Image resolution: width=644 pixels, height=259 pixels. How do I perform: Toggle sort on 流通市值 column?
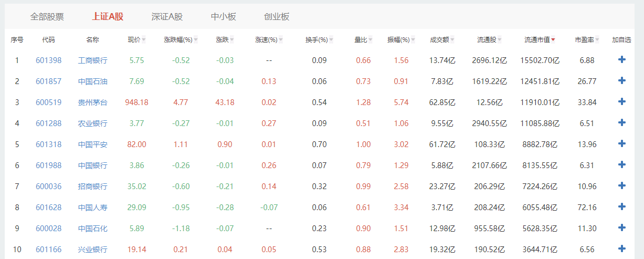(x=540, y=40)
